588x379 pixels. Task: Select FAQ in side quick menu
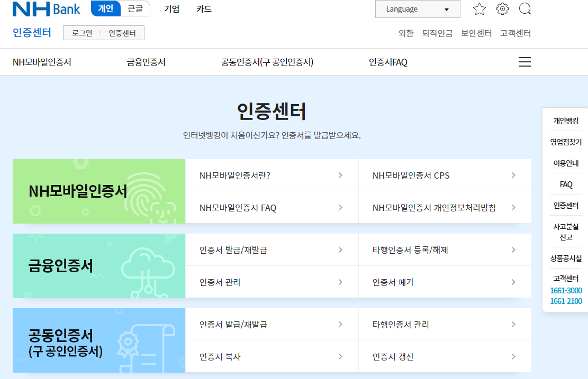coord(566,184)
